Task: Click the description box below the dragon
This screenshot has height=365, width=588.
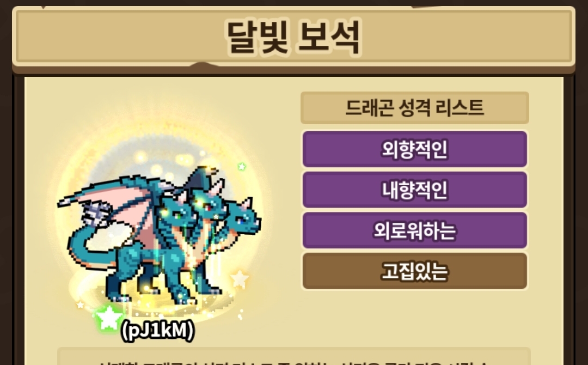Action: point(293,356)
